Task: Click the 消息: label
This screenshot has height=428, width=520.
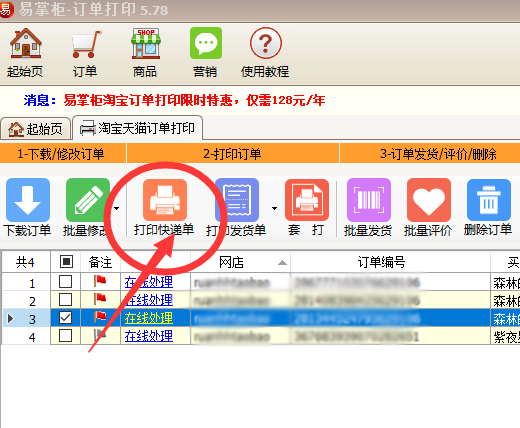Action: (40, 100)
